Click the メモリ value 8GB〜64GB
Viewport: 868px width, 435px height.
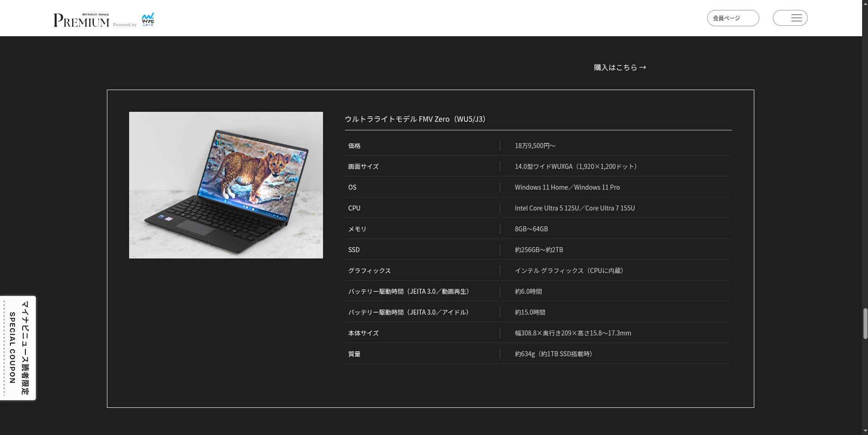click(x=531, y=229)
